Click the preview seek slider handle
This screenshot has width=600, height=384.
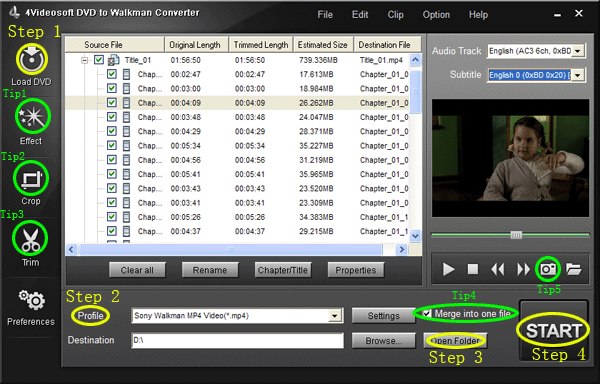516,235
